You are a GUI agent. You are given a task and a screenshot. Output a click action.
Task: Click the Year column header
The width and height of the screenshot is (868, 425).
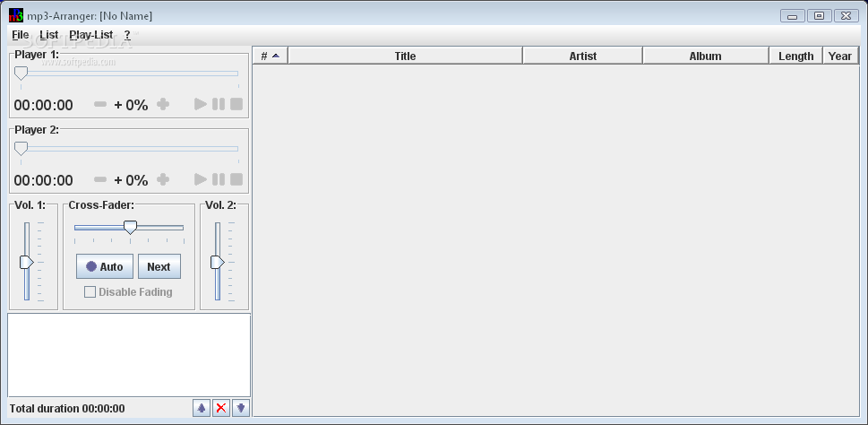click(x=840, y=56)
